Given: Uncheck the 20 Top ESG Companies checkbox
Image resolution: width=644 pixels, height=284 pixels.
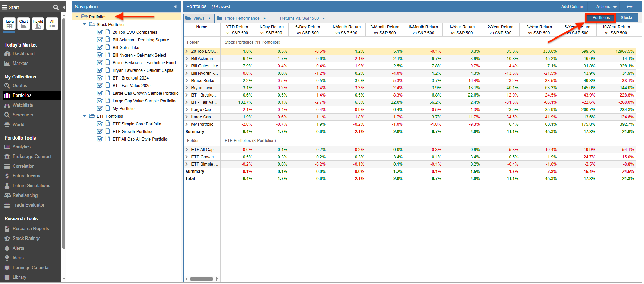Looking at the screenshot, I should pos(100,32).
